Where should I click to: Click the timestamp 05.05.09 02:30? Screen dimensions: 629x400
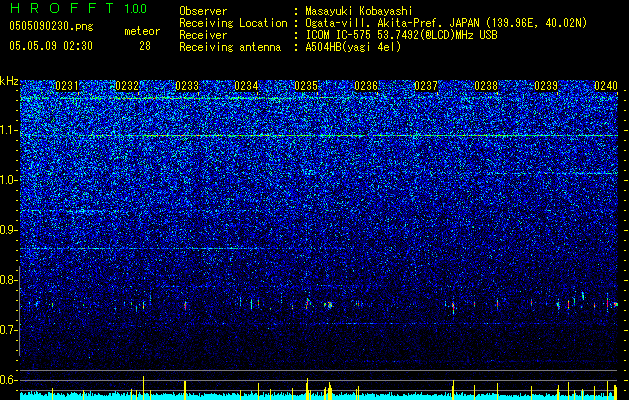51,46
